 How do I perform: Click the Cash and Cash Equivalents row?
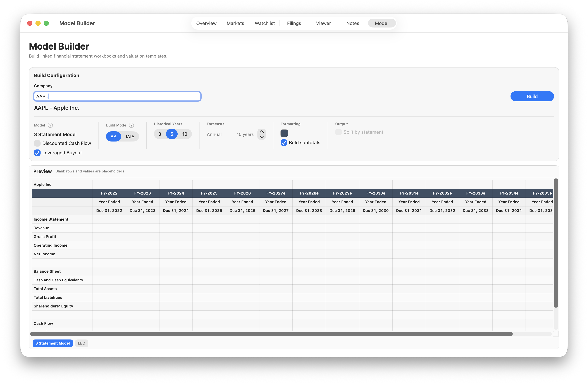click(58, 280)
